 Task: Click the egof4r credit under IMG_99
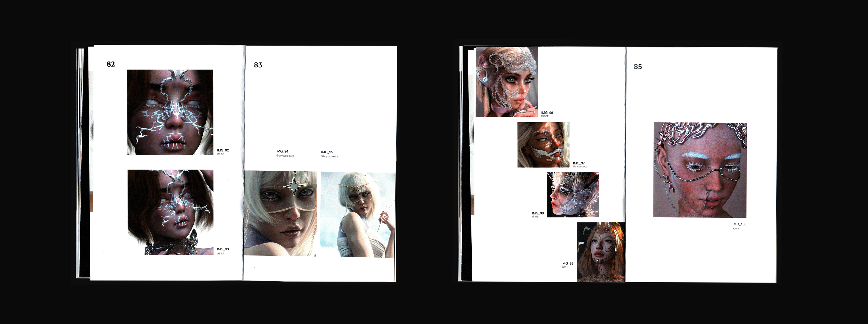pyautogui.click(x=565, y=267)
